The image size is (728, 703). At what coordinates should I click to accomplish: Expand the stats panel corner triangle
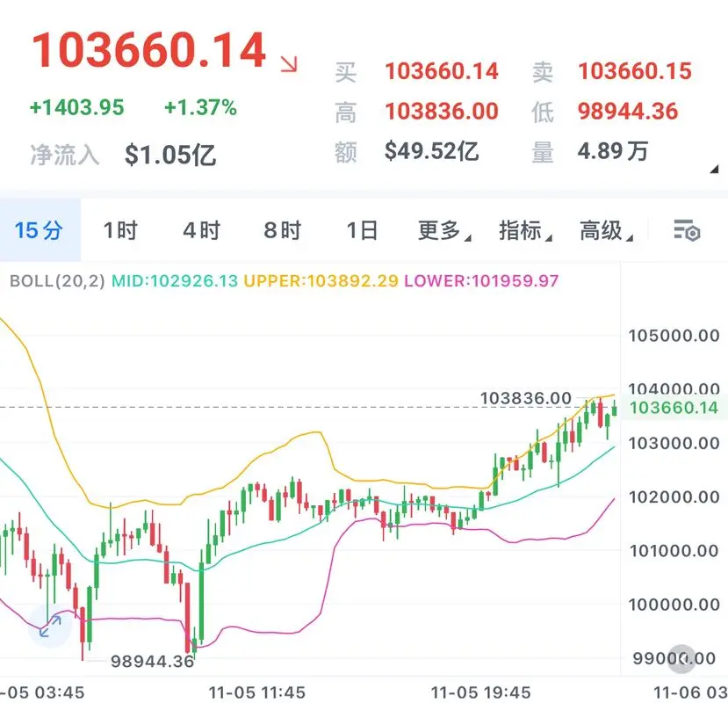click(714, 169)
